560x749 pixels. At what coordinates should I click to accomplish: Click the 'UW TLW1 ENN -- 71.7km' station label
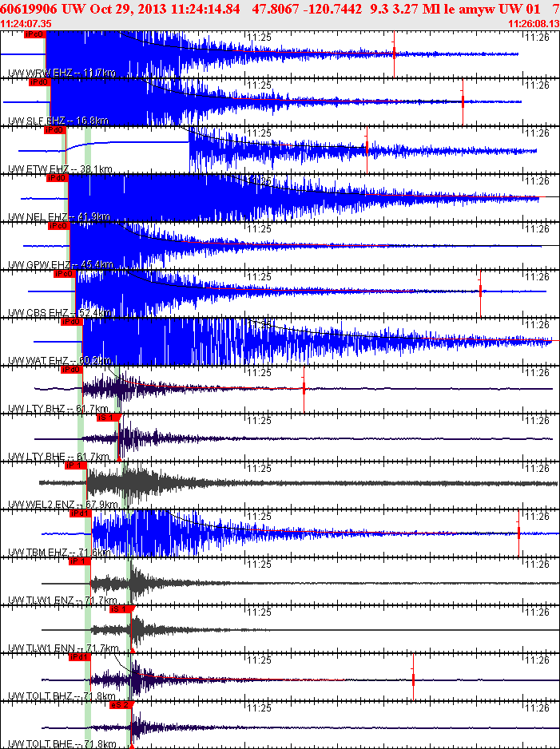[63, 648]
